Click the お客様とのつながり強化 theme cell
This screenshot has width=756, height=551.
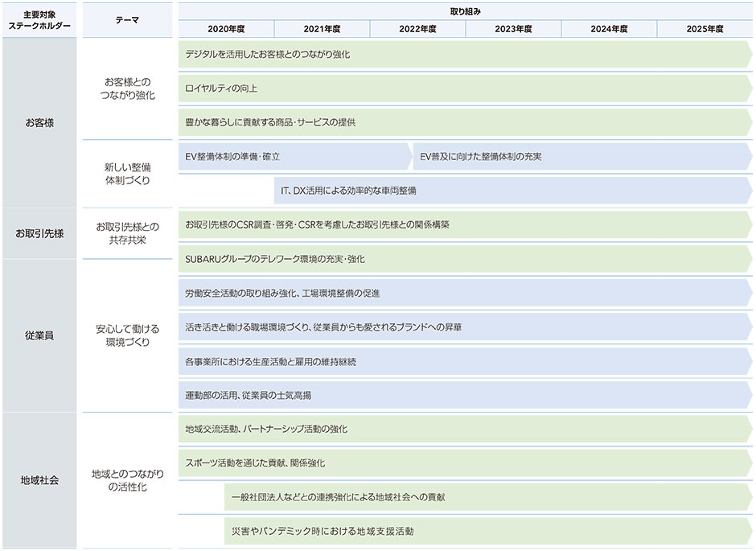pos(127,88)
